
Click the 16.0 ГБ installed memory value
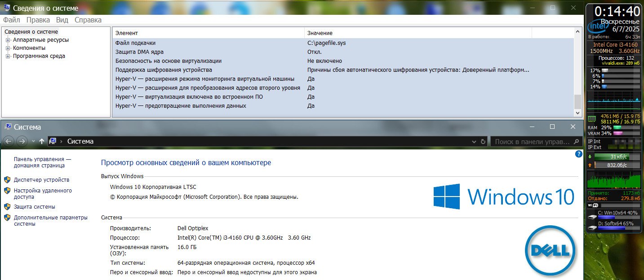pos(187,247)
